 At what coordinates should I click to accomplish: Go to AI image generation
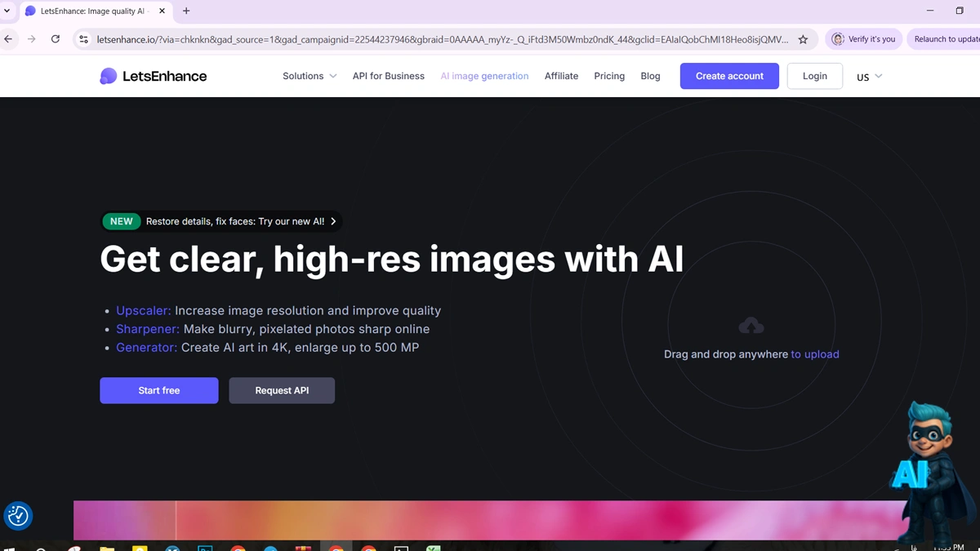[x=484, y=76]
